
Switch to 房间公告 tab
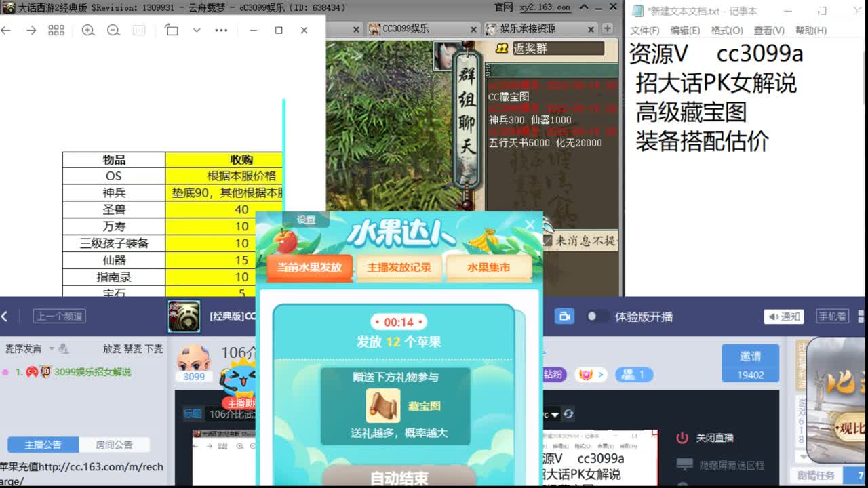114,445
